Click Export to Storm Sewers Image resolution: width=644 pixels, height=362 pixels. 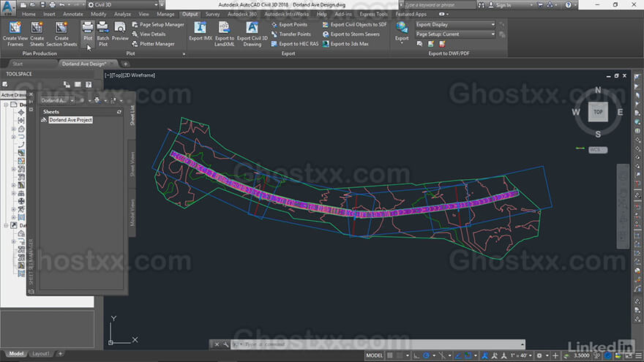coord(351,34)
